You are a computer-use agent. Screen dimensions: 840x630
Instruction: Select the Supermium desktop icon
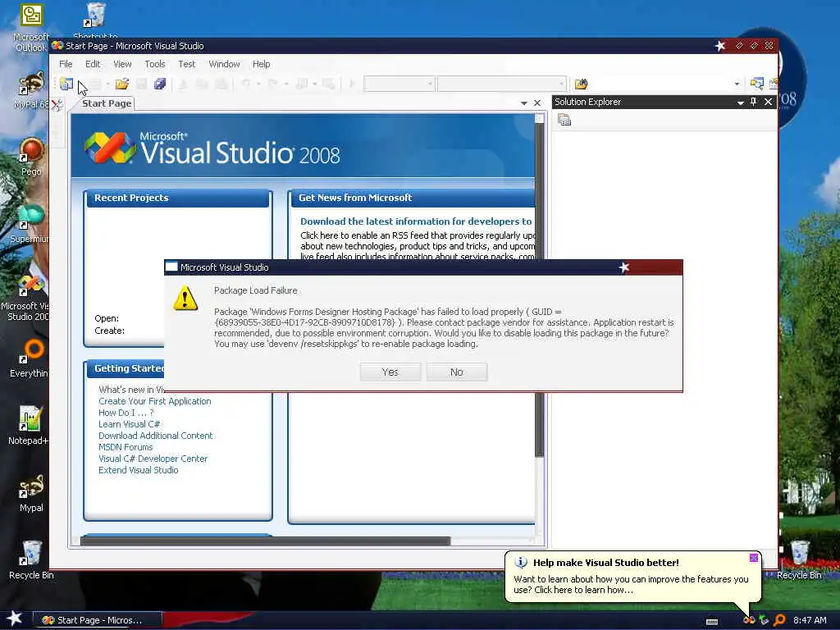point(30,224)
